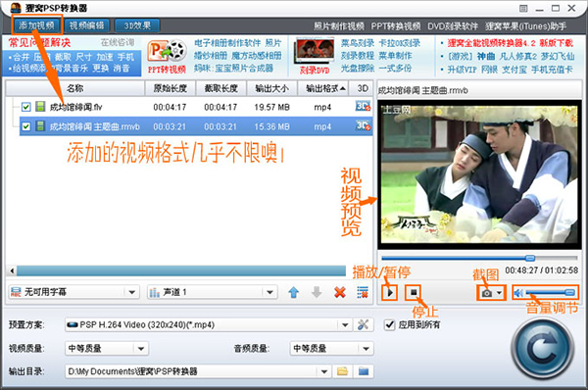Image resolution: width=588 pixels, height=390 pixels.
Task: Click the 添加视频 button
Action: [37, 25]
